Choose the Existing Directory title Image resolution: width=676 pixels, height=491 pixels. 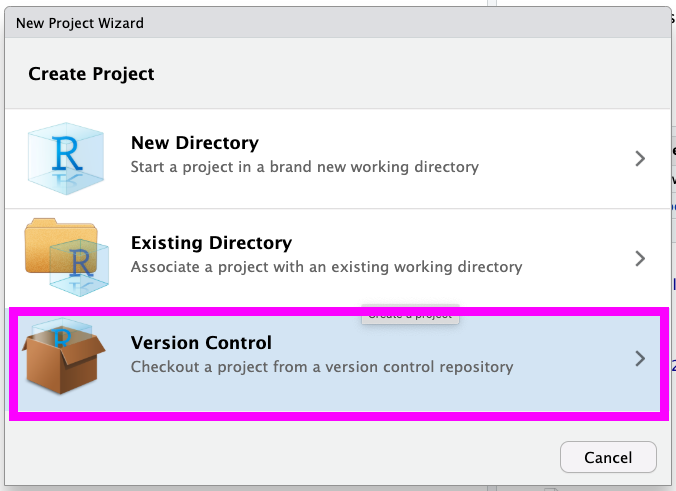click(211, 243)
